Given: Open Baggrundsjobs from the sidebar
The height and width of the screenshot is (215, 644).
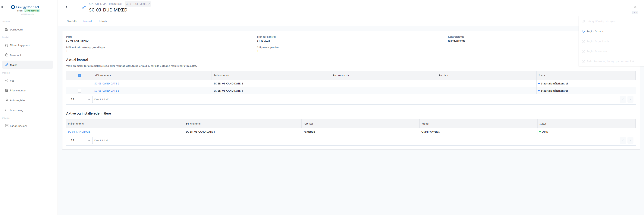Looking at the screenshot, I should 27,126.
